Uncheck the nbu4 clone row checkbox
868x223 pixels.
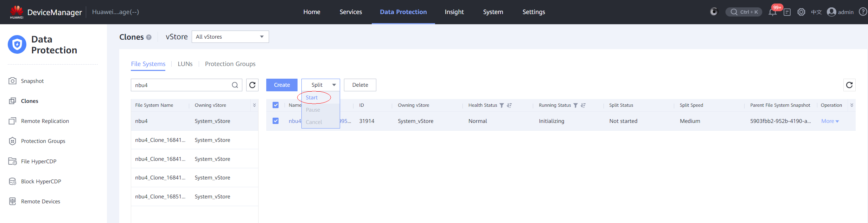tap(276, 121)
